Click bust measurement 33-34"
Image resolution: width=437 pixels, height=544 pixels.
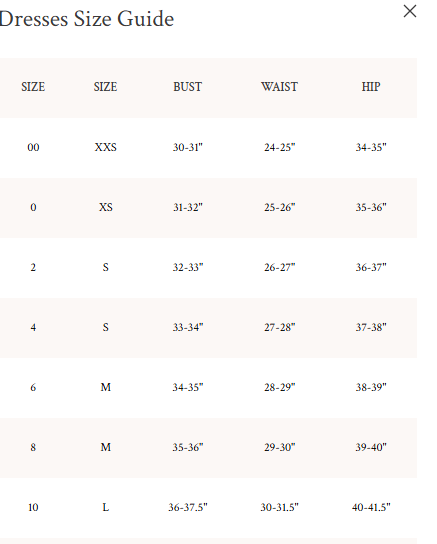[x=188, y=327]
